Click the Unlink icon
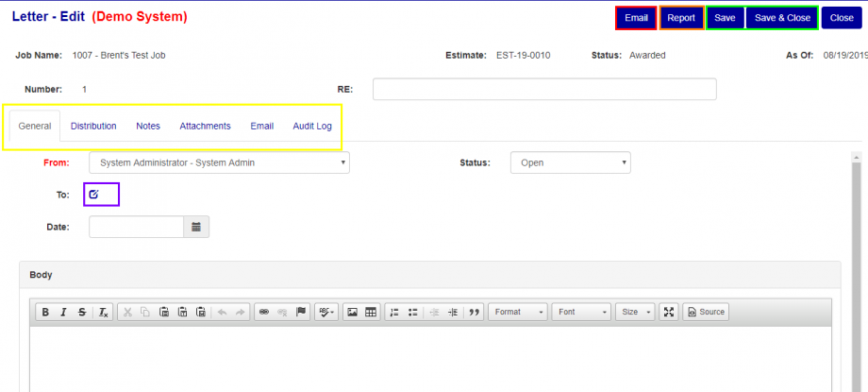 click(282, 312)
